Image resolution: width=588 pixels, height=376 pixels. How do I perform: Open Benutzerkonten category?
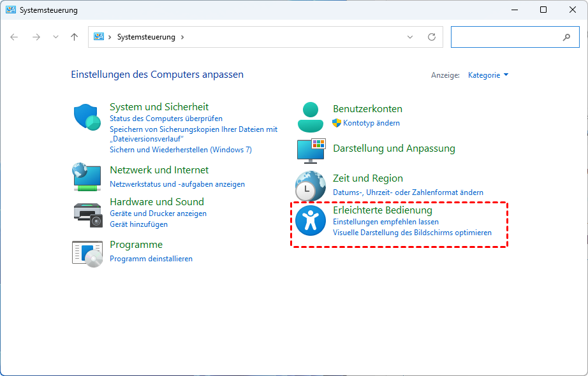367,109
